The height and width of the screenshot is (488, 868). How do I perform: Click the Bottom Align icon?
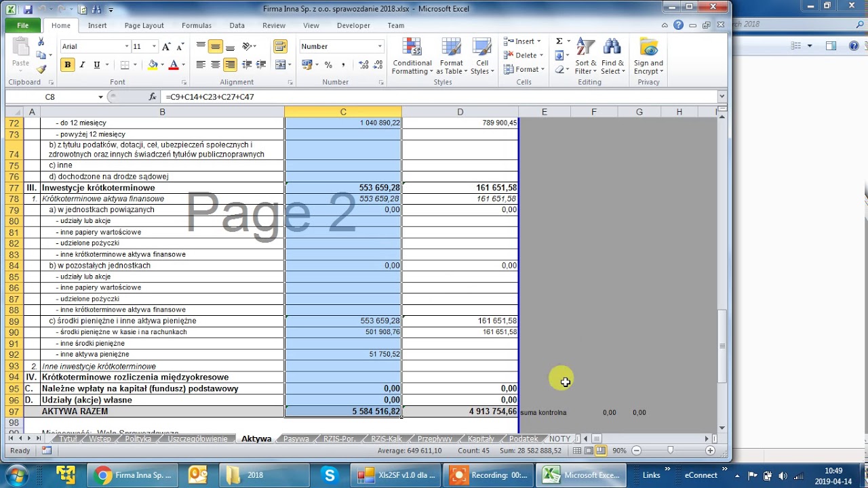point(230,47)
